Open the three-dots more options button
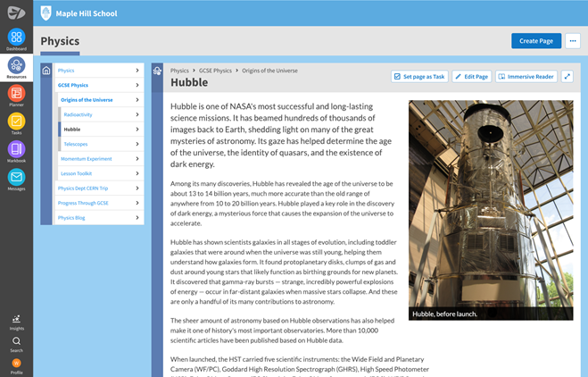The image size is (588, 377). [573, 41]
